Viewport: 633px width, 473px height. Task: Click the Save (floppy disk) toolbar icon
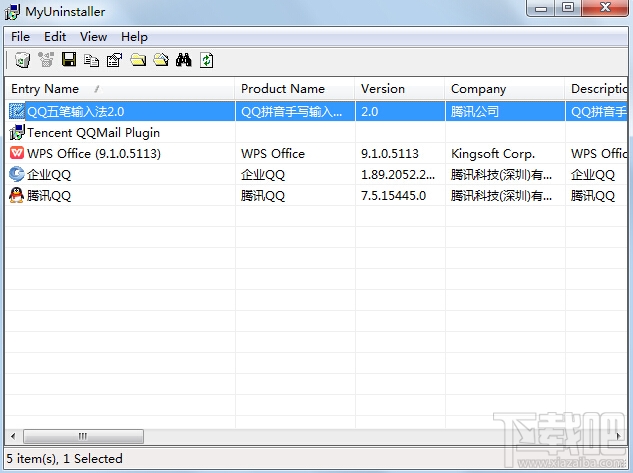[x=69, y=60]
